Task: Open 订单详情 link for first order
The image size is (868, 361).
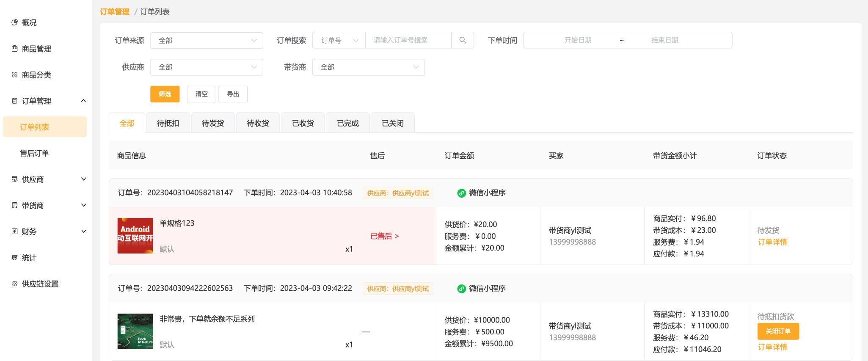Action: 772,242
